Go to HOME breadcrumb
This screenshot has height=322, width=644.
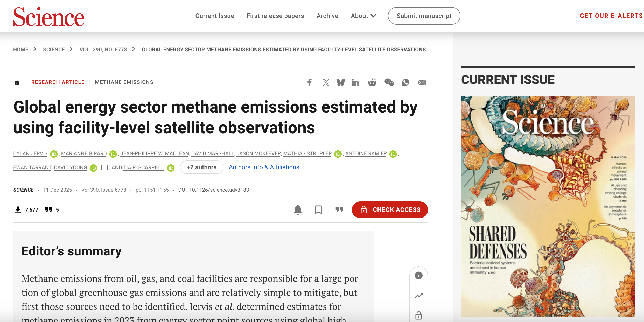point(21,50)
